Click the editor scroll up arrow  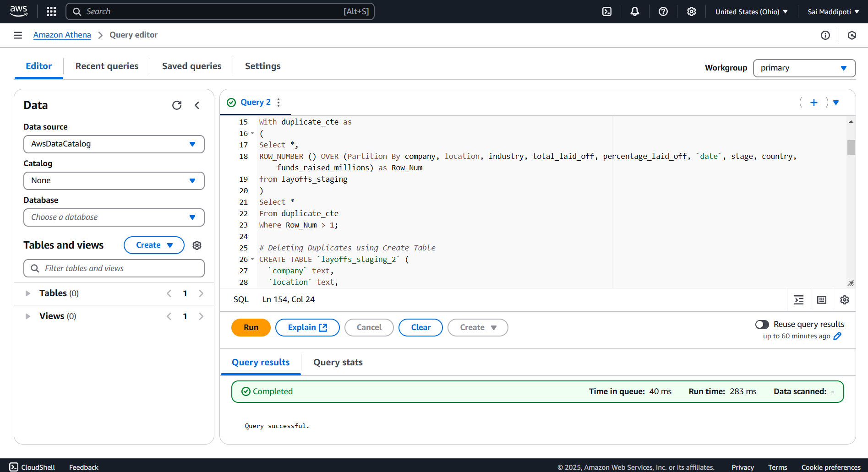(x=851, y=122)
